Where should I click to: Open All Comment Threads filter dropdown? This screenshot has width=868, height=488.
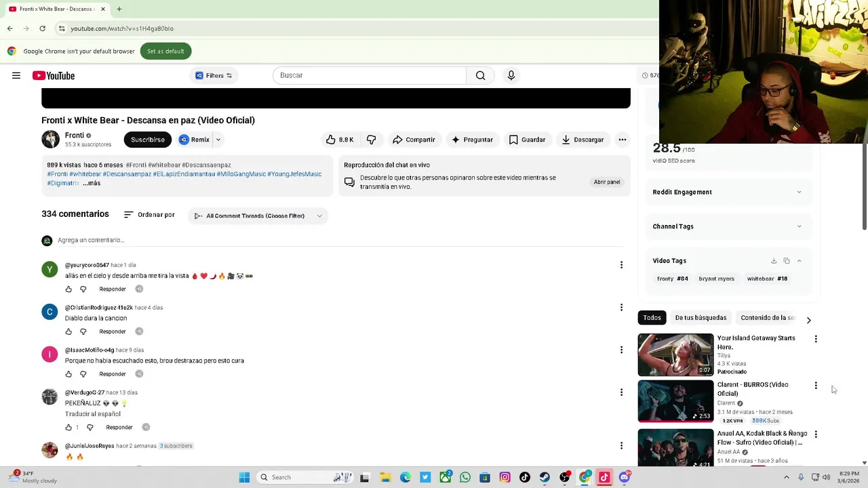pos(258,216)
